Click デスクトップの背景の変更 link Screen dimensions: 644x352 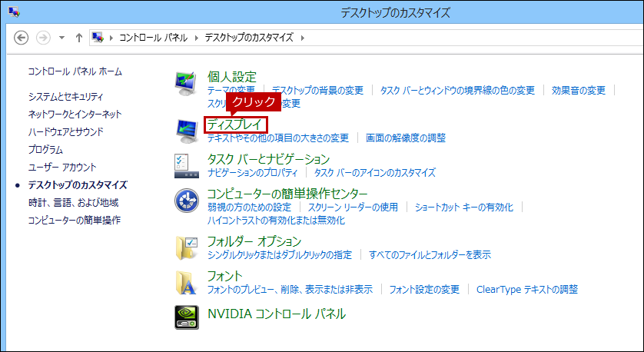click(317, 91)
